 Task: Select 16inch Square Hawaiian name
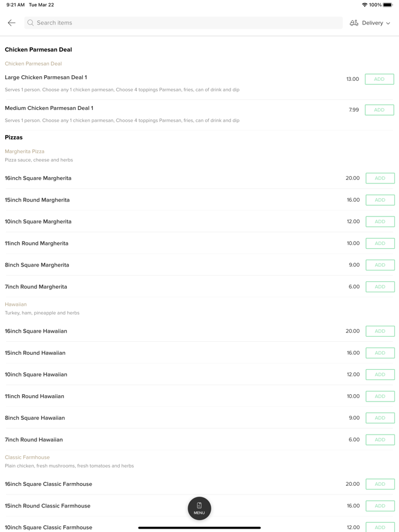point(36,331)
